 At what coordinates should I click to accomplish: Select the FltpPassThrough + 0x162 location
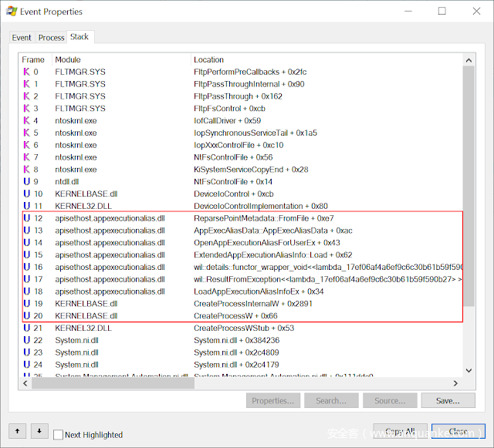point(239,96)
